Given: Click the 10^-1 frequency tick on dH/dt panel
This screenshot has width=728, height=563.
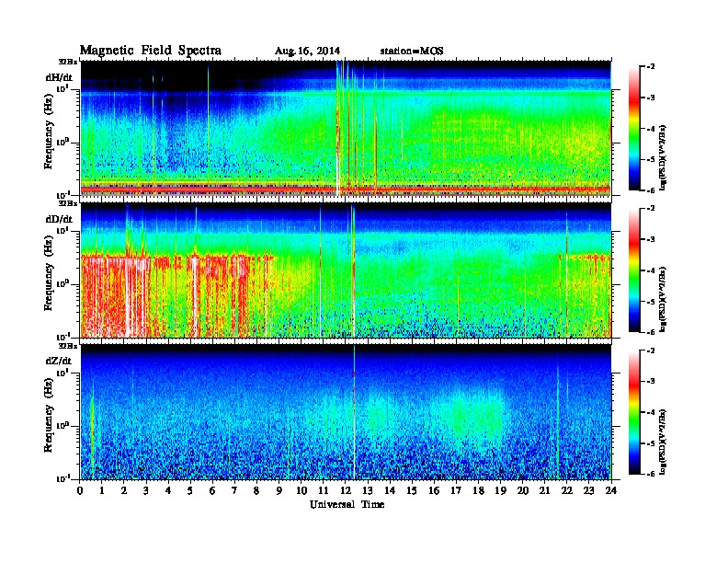Looking at the screenshot, I should point(63,195).
